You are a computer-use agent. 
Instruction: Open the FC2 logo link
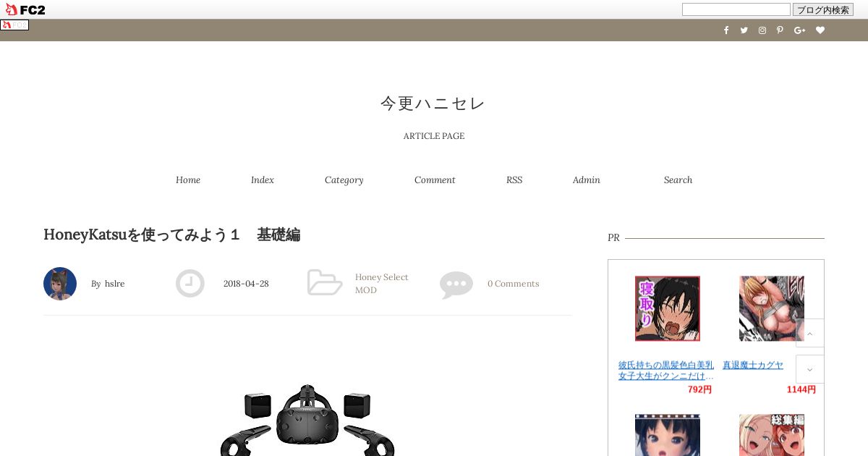tap(25, 9)
